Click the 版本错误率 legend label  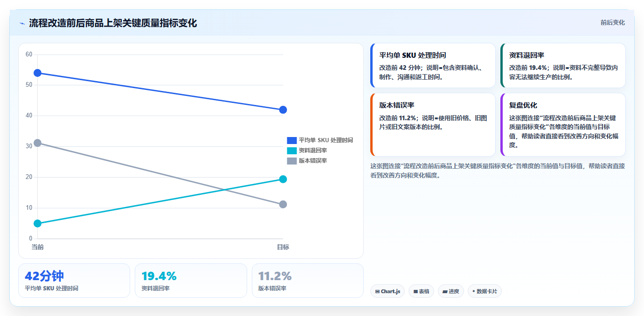click(x=313, y=161)
